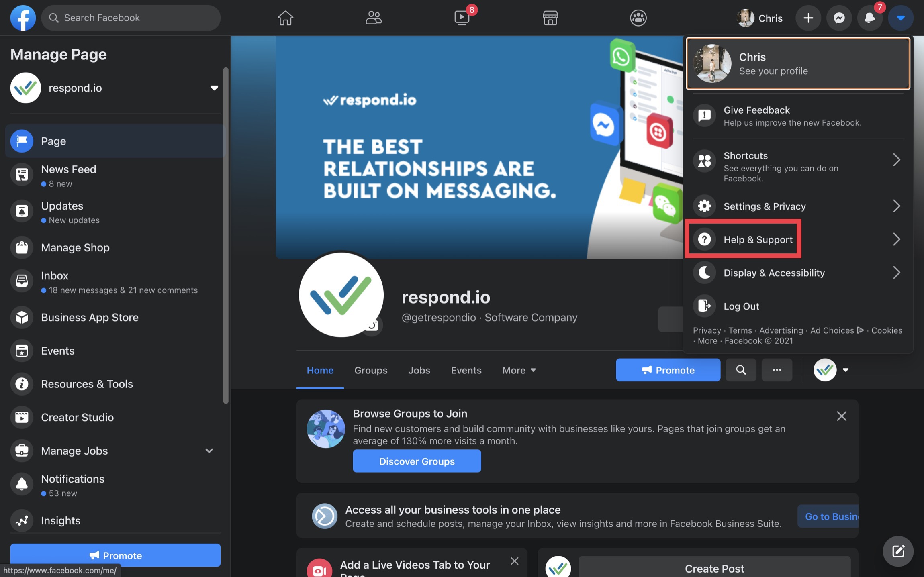
Task: Click the Discover Groups button
Action: pyautogui.click(x=417, y=461)
